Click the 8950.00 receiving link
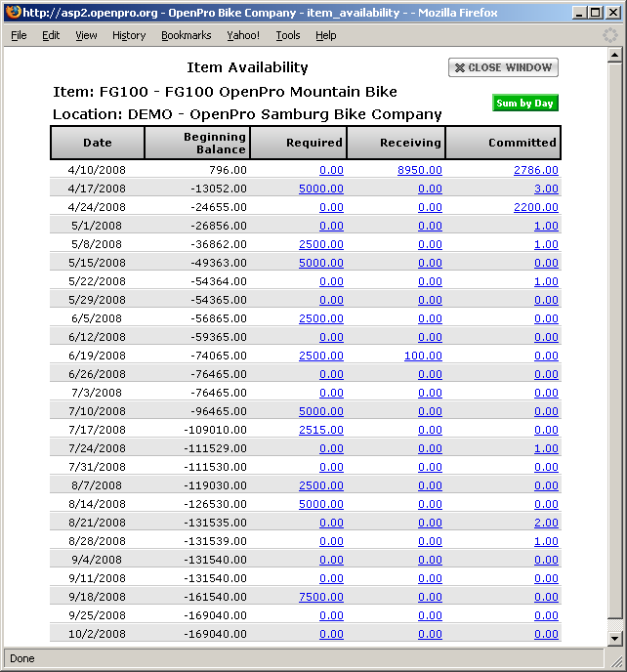627x672 pixels. point(419,170)
